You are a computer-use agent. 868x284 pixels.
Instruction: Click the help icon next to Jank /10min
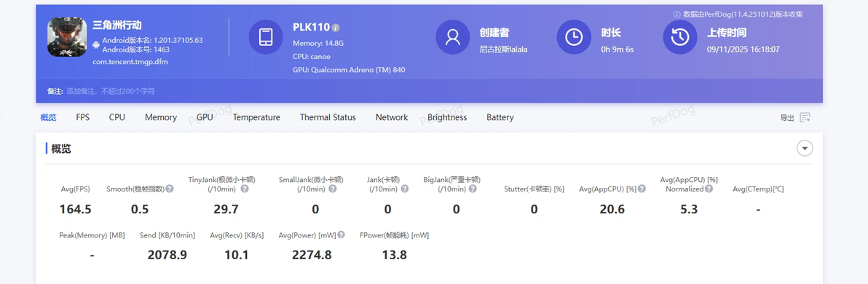click(x=405, y=189)
